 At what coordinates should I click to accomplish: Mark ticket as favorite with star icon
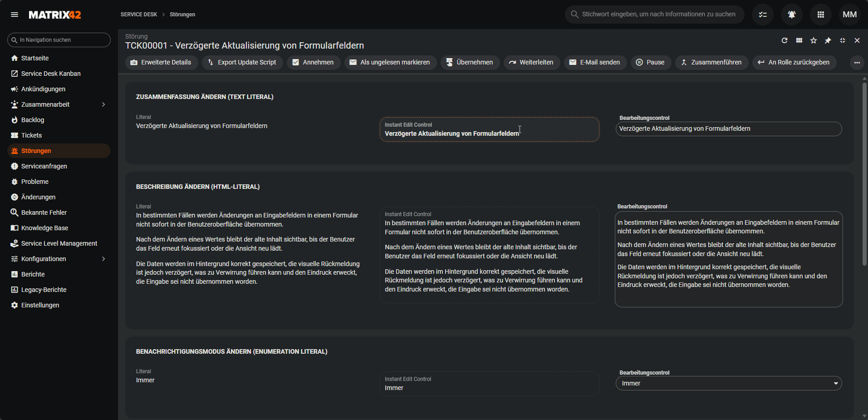[814, 40]
